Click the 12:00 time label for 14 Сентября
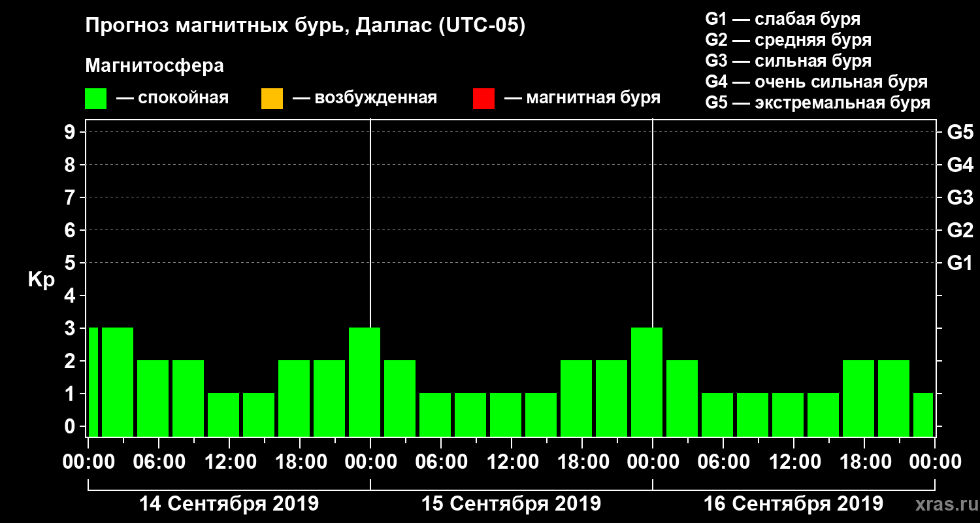Viewport: 980px width, 523px height. [x=229, y=462]
